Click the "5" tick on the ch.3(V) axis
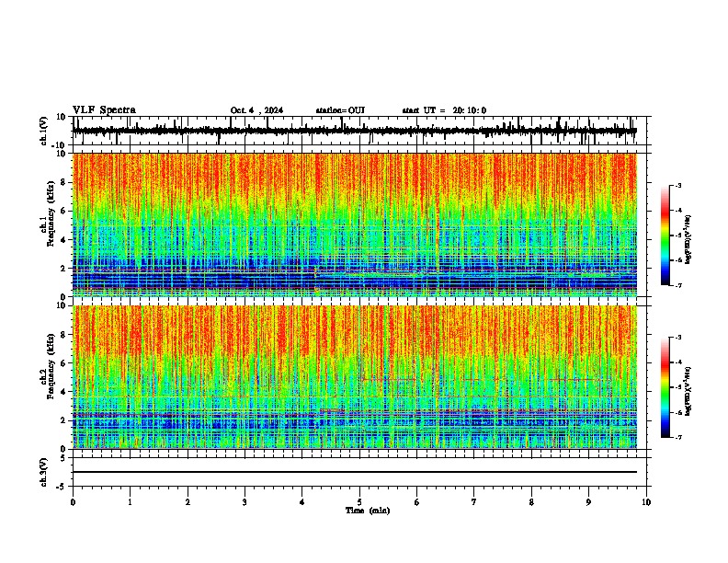 [64, 457]
